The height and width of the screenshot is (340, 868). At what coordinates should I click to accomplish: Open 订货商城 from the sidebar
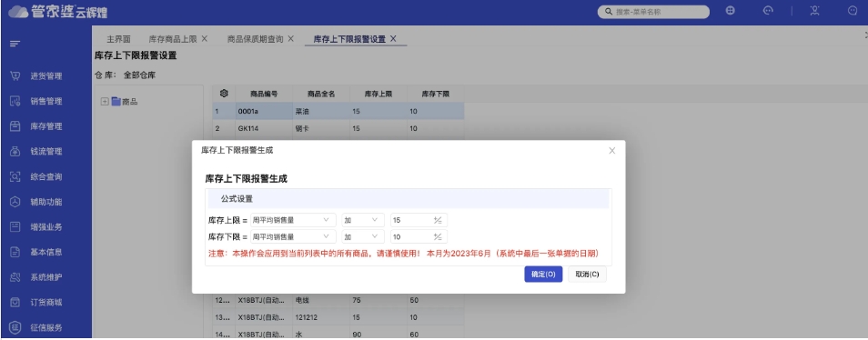coord(45,303)
